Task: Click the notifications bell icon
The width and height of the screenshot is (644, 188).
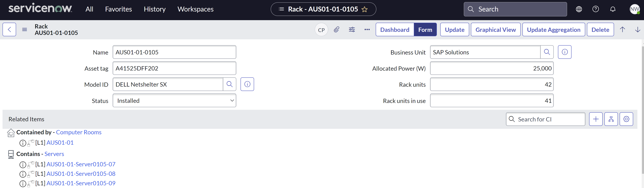Action: click(612, 9)
